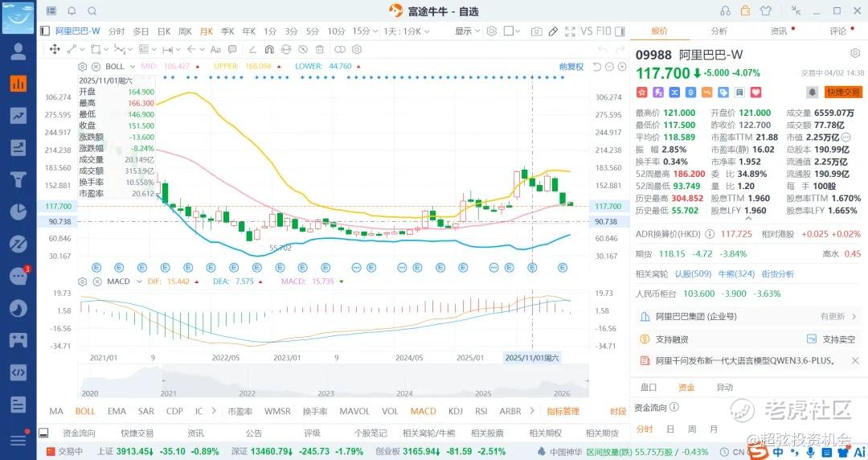Toggle the bottom panel collapse icon
This screenshot has width=868, height=460.
click(x=43, y=433)
